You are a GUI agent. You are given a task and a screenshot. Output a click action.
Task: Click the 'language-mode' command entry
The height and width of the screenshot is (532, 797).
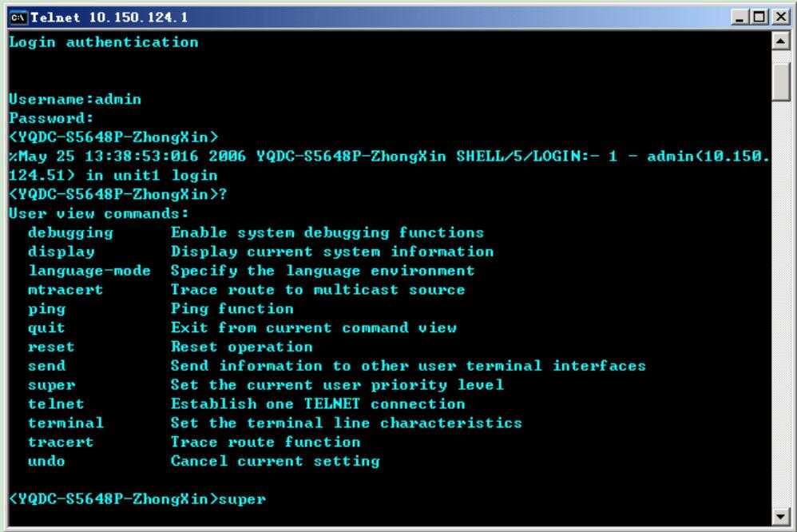point(89,271)
